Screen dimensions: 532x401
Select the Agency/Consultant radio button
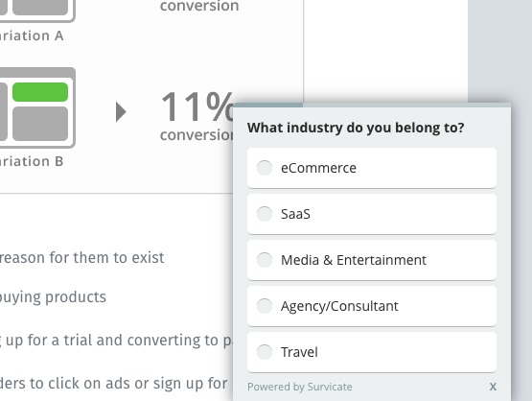click(x=265, y=306)
